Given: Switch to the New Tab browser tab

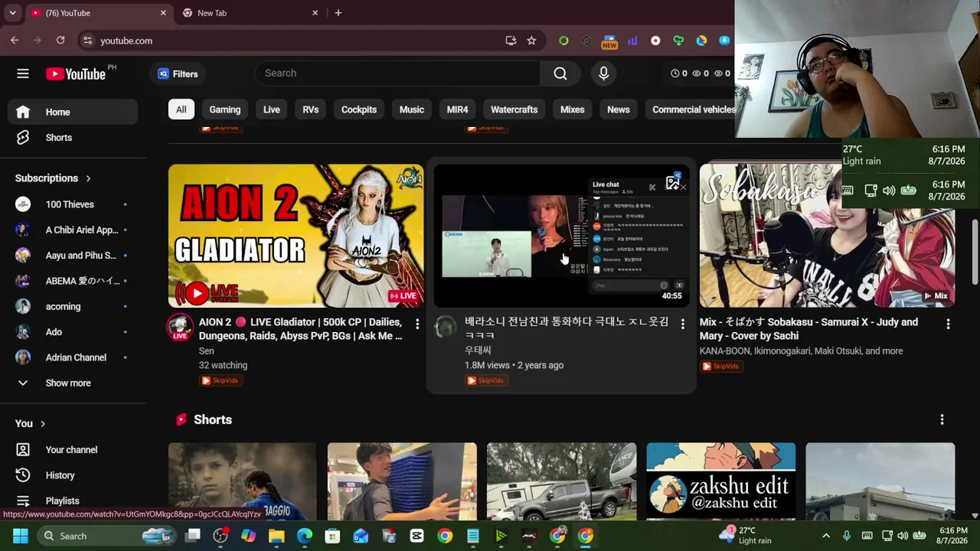Looking at the screenshot, I should click(x=251, y=13).
